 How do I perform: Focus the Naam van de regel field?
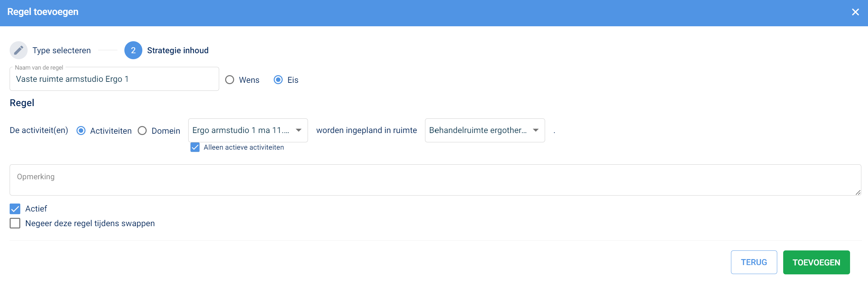pos(114,79)
